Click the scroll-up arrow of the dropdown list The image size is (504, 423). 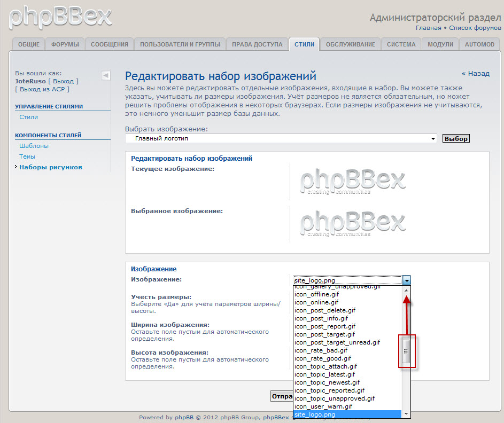[x=406, y=291]
